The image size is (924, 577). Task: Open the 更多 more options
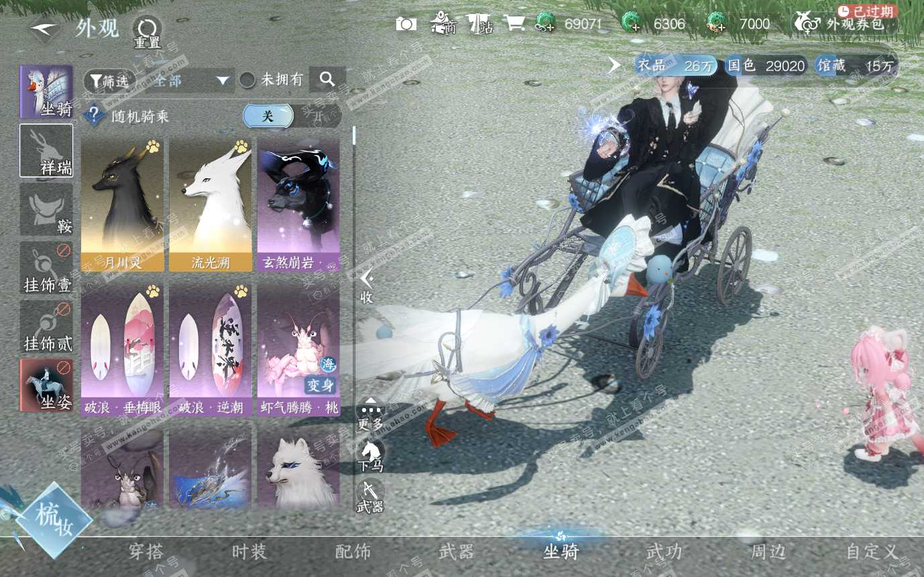[x=370, y=413]
